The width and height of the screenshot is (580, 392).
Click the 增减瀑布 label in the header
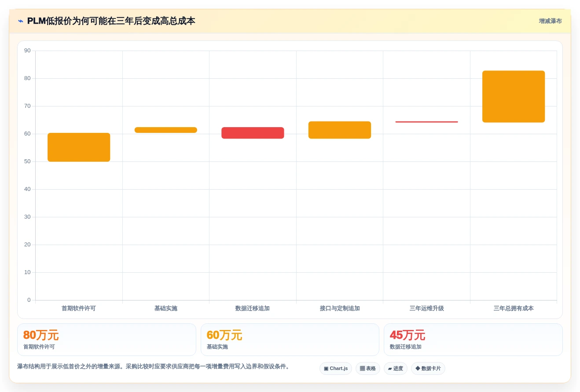pyautogui.click(x=550, y=21)
